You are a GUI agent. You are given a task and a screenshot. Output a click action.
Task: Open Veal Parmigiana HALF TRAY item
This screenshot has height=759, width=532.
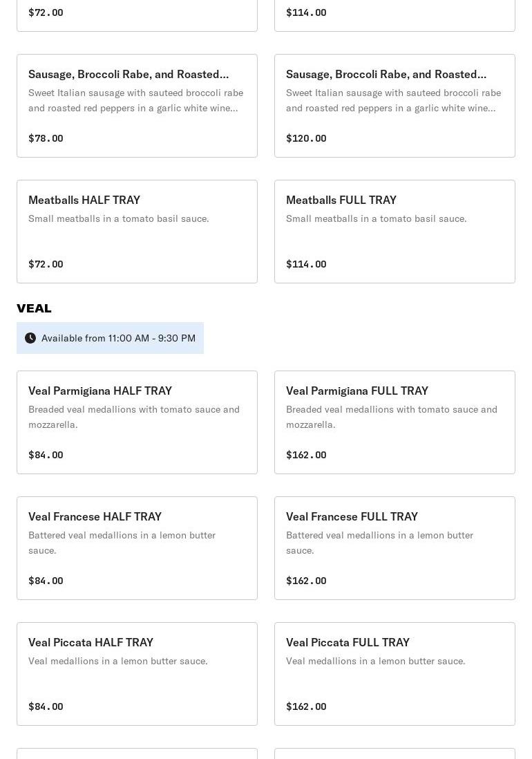137,422
